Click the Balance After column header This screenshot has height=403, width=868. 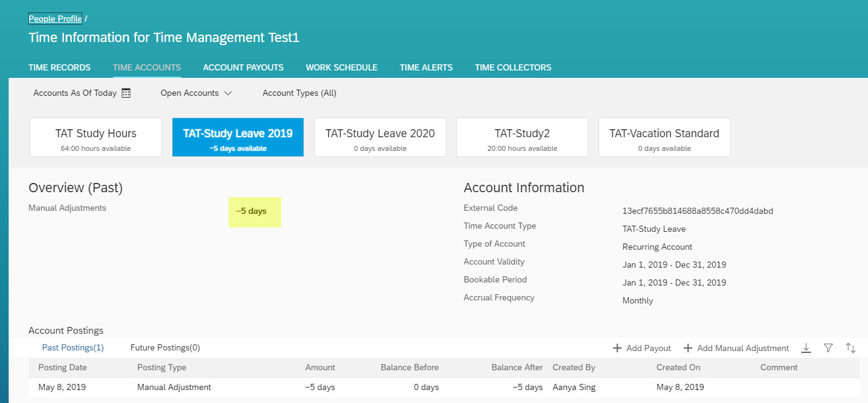pos(517,367)
